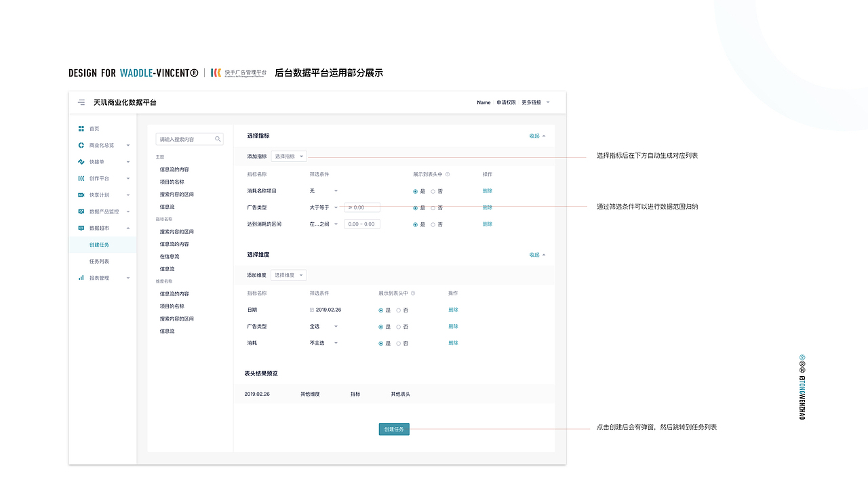Click the calendar icon beside 2019.02.26

pos(312,310)
